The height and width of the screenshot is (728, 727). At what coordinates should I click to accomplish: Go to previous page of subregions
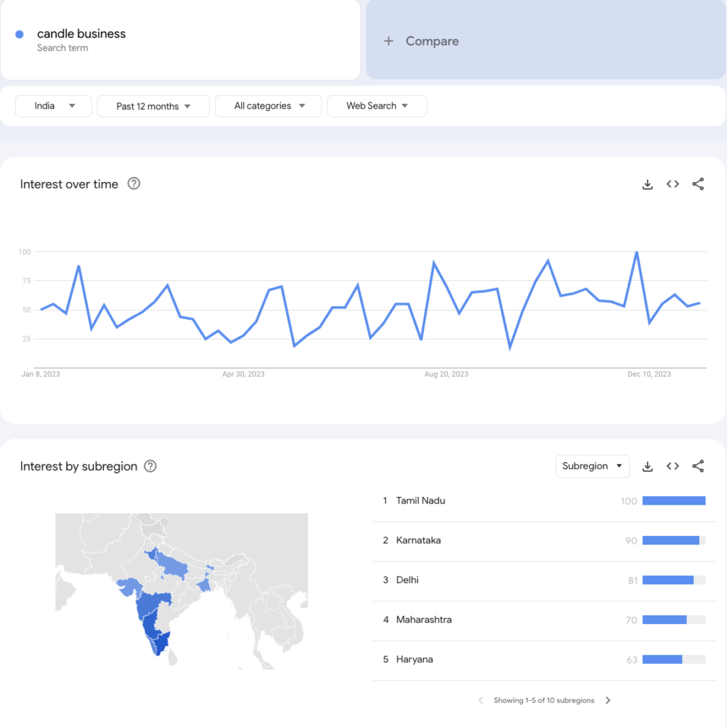coord(480,700)
